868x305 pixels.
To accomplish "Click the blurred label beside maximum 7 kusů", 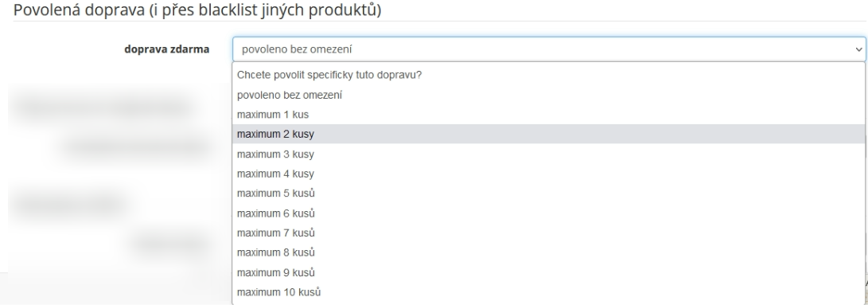I will [170, 243].
